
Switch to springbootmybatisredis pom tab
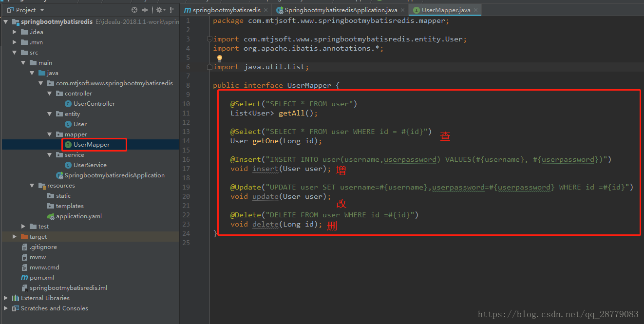[x=225, y=10]
